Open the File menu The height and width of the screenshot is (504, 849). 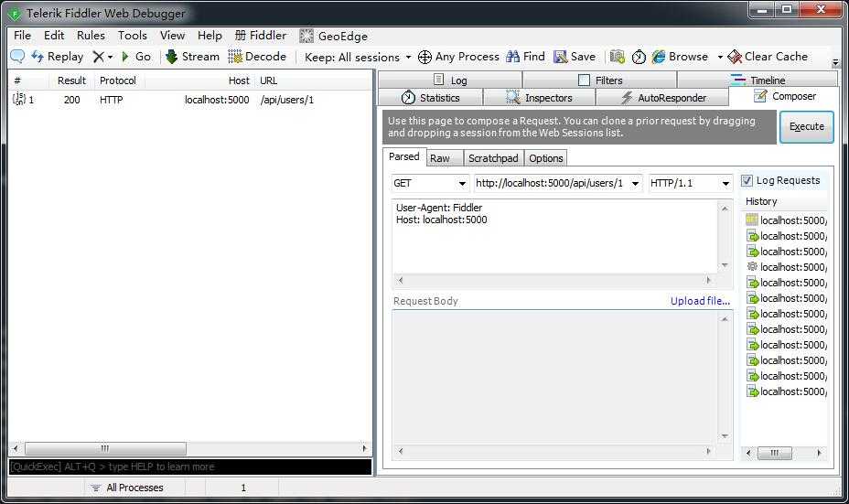pos(22,36)
